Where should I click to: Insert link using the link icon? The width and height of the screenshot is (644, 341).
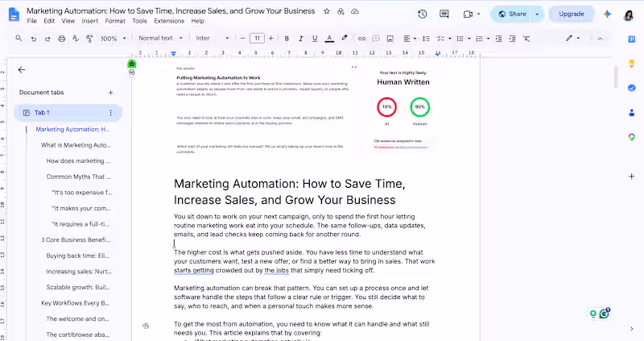point(361,38)
